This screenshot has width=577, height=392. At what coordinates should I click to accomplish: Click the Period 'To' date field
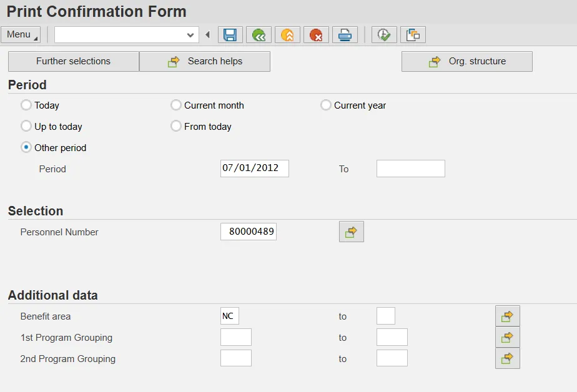pyautogui.click(x=410, y=169)
